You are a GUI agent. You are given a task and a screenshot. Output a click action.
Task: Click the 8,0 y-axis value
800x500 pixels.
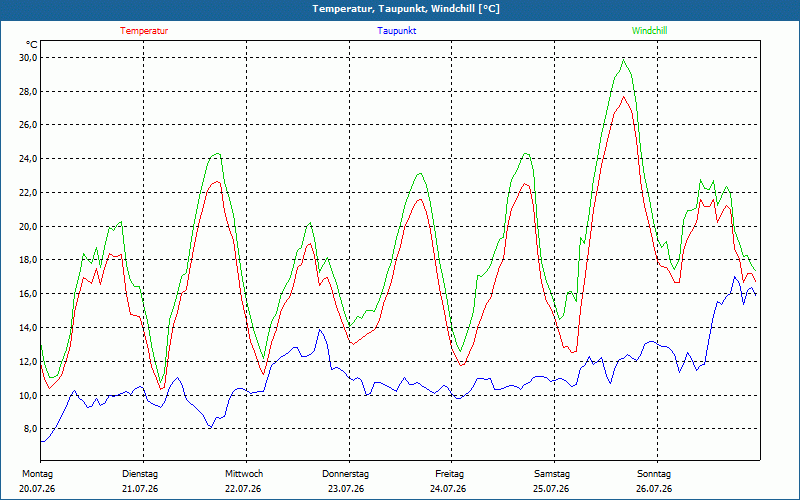[31, 429]
